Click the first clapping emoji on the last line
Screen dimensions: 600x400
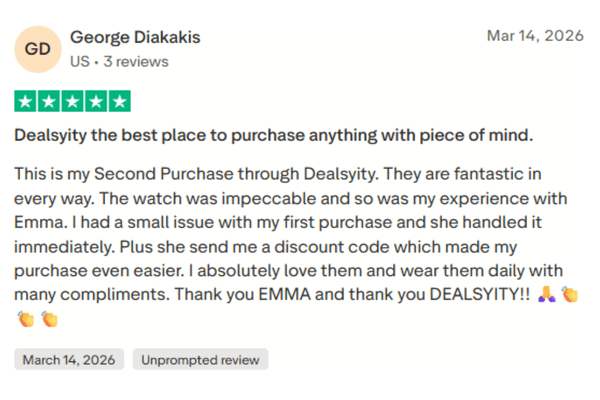click(x=27, y=319)
